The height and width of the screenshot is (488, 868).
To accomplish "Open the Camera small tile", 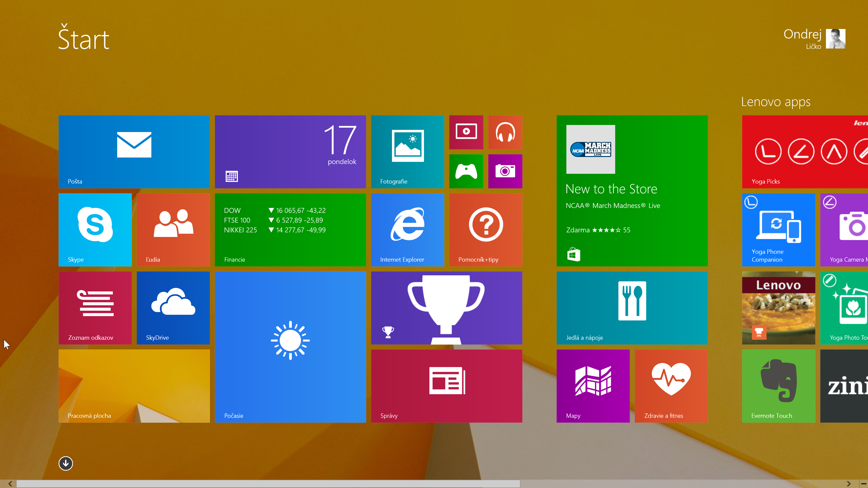I will click(x=505, y=171).
